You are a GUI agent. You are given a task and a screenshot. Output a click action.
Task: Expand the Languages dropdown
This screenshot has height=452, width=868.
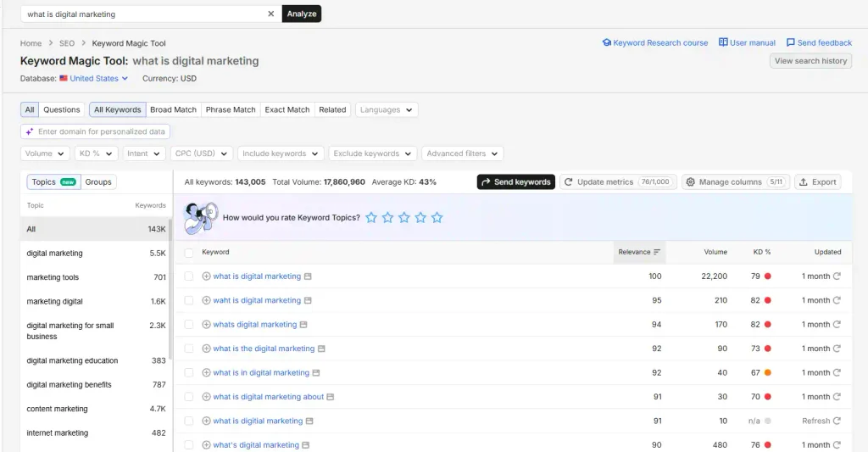pyautogui.click(x=387, y=109)
